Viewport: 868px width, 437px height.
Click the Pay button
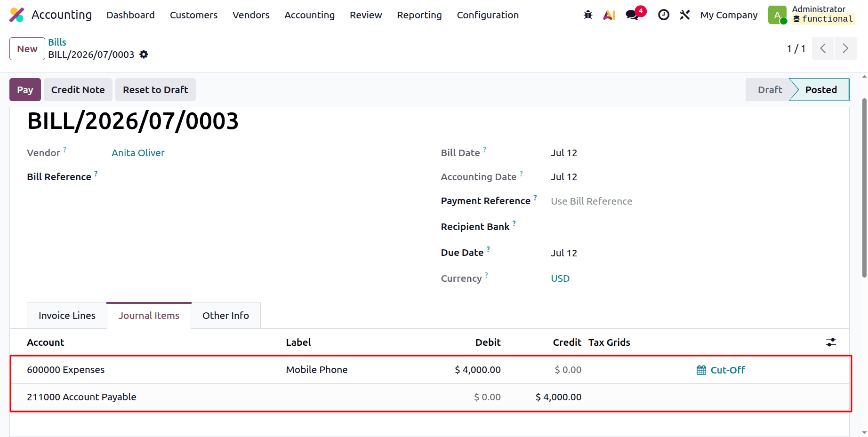(25, 90)
